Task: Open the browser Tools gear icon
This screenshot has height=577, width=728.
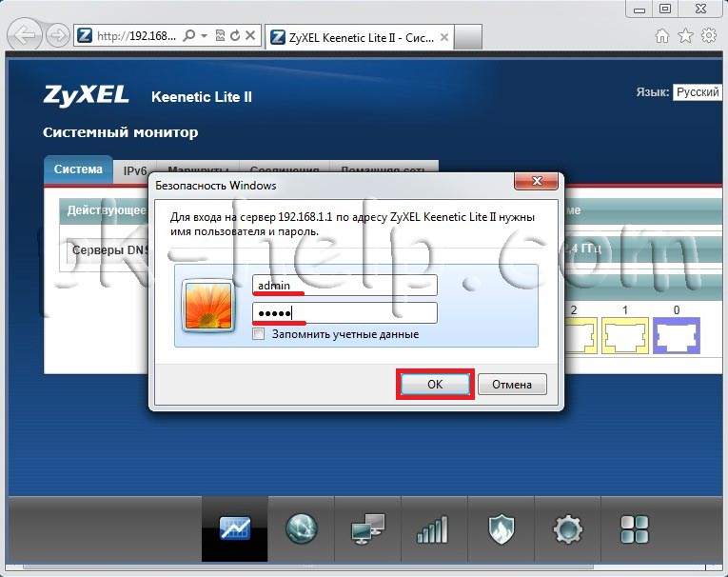Action: [709, 35]
